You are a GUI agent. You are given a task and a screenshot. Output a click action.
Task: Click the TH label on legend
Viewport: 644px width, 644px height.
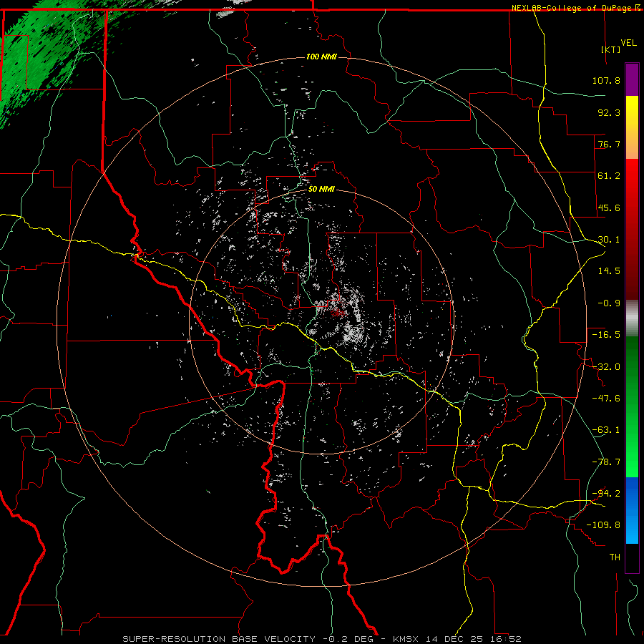tap(615, 557)
